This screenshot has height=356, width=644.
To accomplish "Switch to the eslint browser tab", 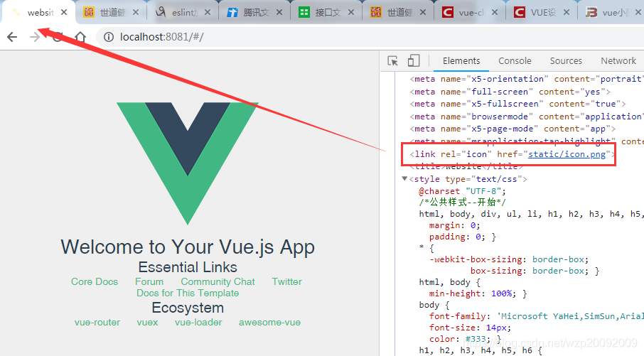I will (x=183, y=12).
